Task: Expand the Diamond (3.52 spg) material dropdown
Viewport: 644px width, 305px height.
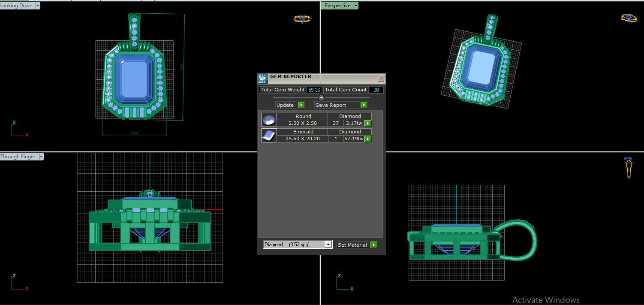Action: pyautogui.click(x=328, y=245)
